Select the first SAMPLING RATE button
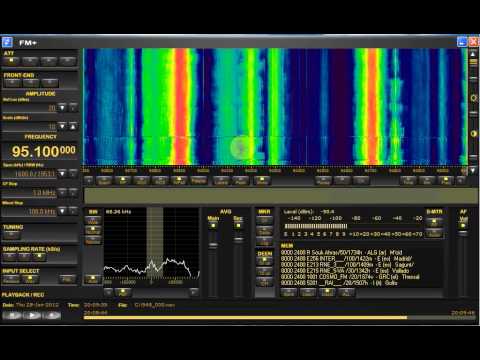Screen dimensions: 480x360 tap(10, 257)
